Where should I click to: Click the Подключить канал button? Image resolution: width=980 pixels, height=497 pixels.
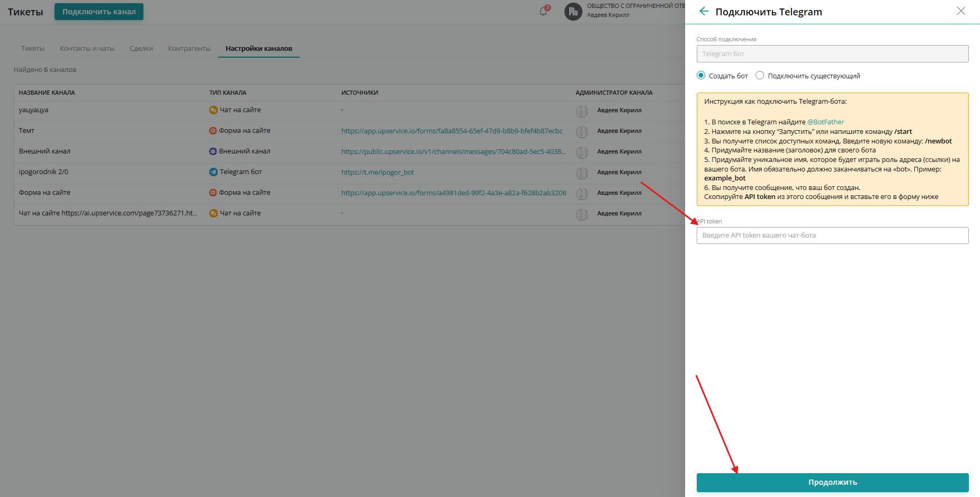(x=99, y=12)
